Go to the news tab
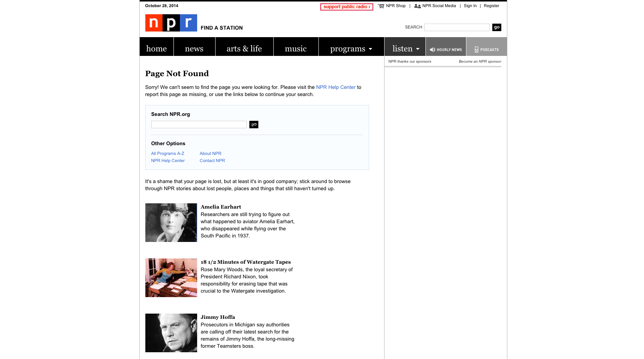Screen dimensions: 644x359 [194, 49]
